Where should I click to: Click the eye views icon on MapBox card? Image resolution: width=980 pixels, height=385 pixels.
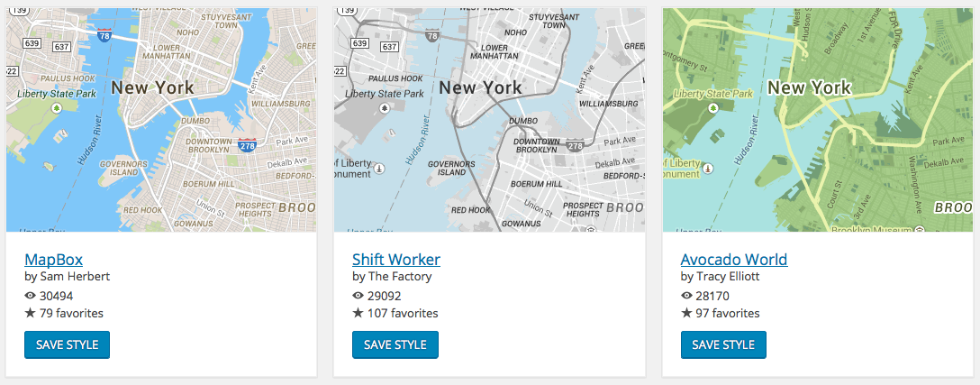tap(30, 296)
